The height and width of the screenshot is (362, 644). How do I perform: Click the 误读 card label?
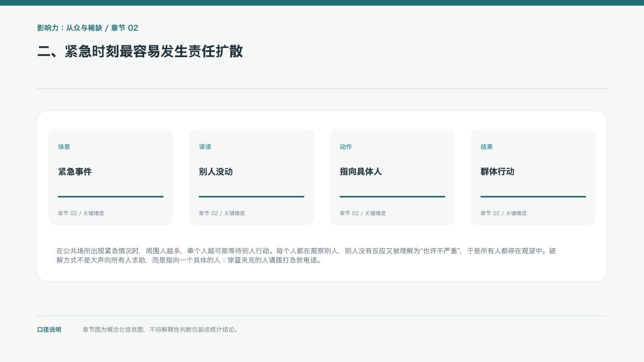tap(205, 147)
